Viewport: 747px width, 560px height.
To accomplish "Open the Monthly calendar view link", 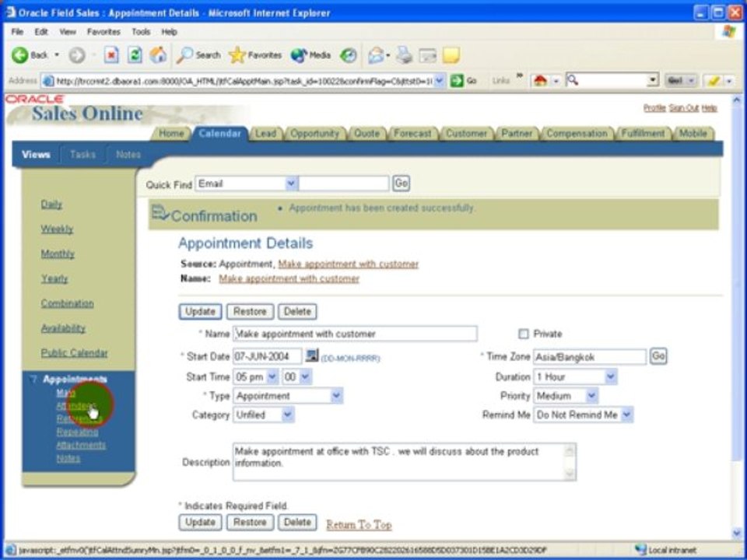I will coord(58,254).
